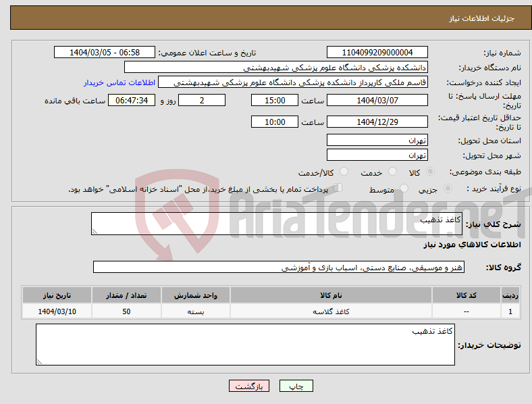Select the جزیی purchase type radio

coord(448,188)
